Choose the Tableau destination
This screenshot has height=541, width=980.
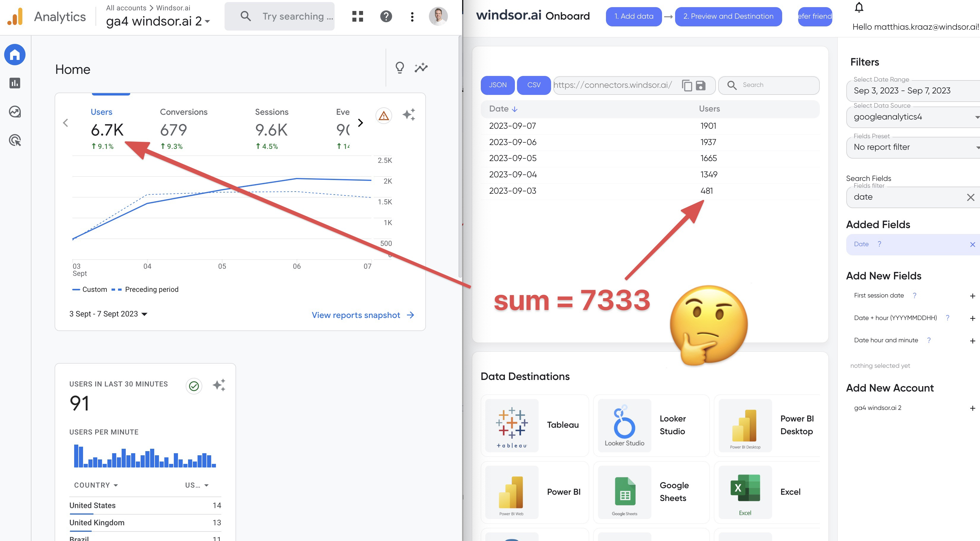pyautogui.click(x=535, y=425)
